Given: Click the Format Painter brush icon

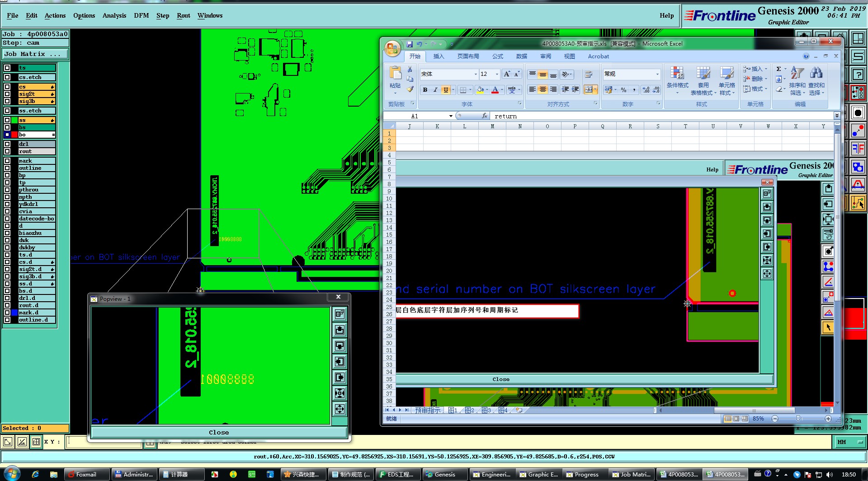Looking at the screenshot, I should click(x=410, y=89).
